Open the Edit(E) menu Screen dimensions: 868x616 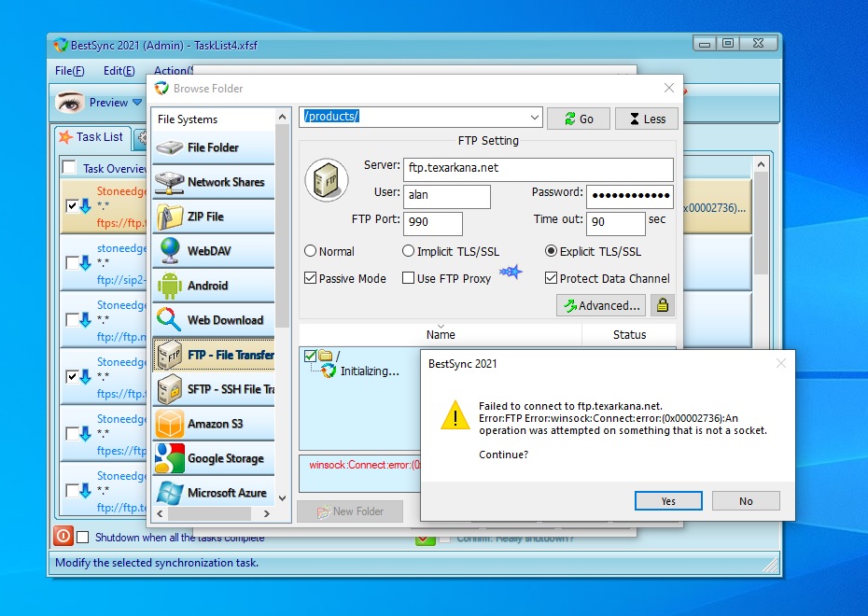click(119, 71)
